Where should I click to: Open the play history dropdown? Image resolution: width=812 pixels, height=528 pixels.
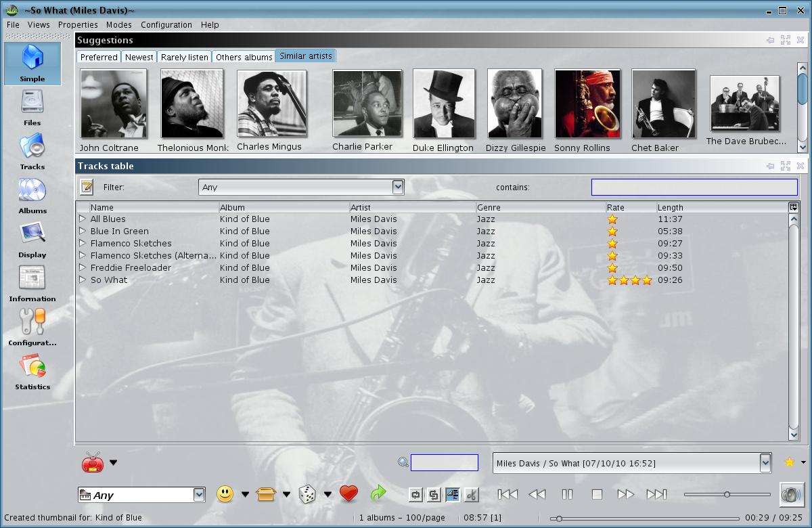click(x=765, y=463)
